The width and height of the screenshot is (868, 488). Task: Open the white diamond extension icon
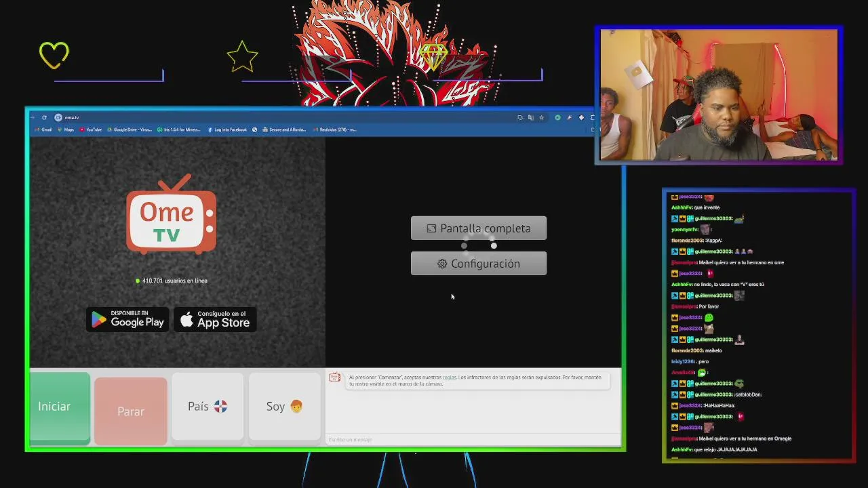click(x=581, y=117)
